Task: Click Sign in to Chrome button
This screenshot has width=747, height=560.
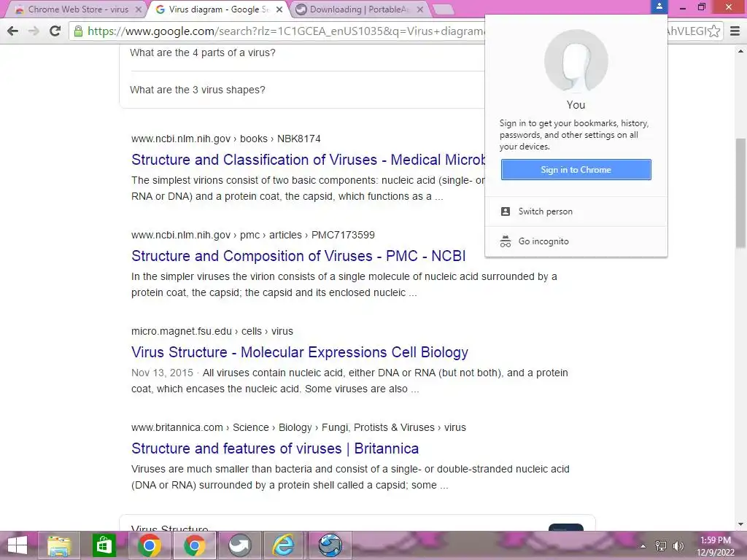Action: coord(576,169)
